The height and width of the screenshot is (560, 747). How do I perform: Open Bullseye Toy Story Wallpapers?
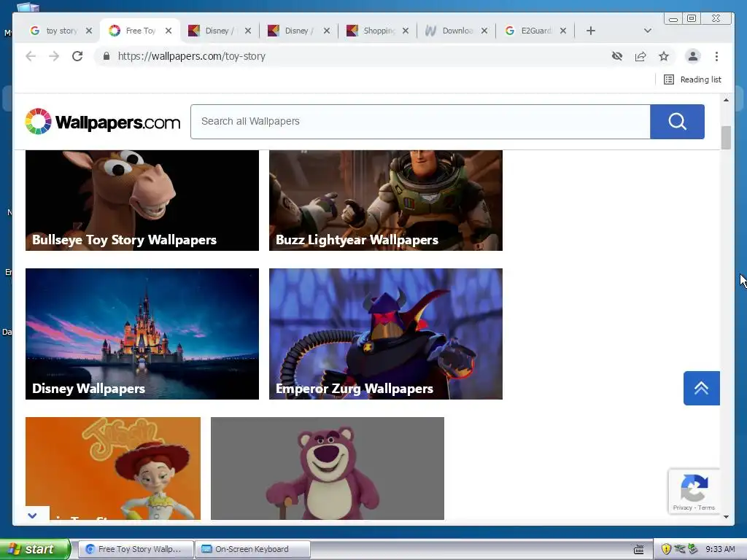pos(142,201)
